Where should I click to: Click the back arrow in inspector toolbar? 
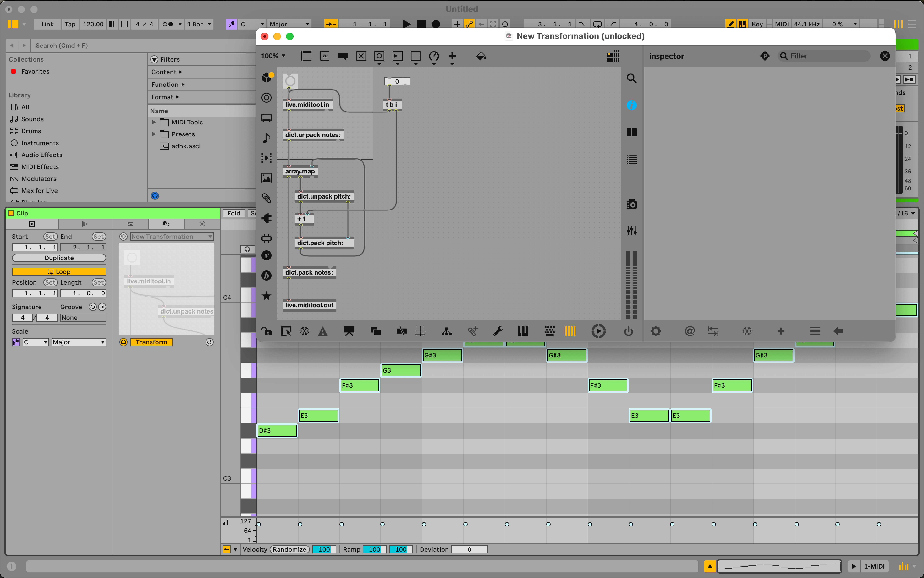tap(838, 331)
